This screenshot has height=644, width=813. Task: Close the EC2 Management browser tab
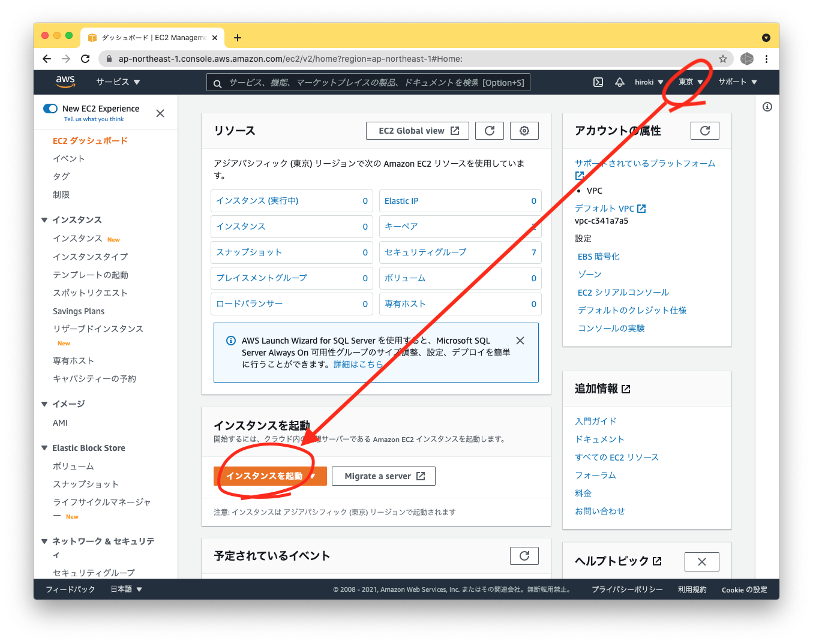(215, 38)
